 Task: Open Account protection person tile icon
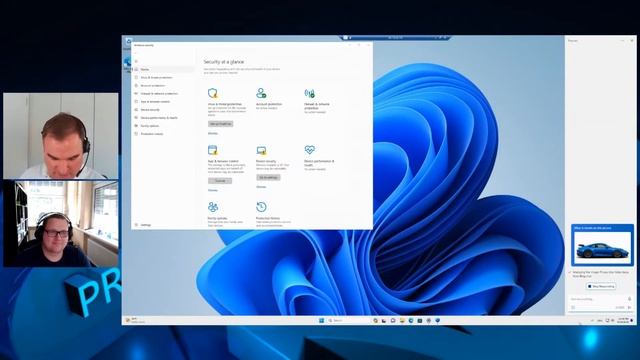[x=261, y=93]
